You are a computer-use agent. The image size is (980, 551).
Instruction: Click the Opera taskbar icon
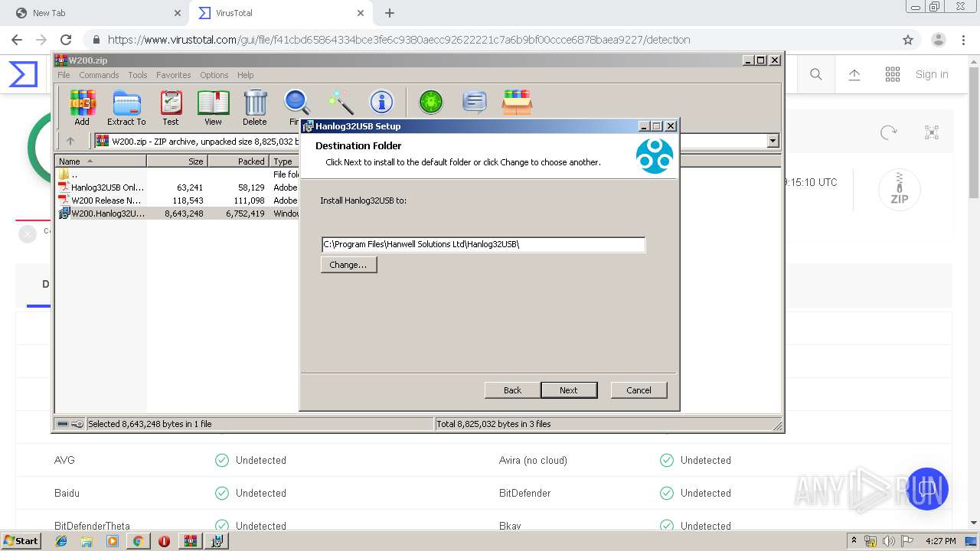(x=164, y=541)
